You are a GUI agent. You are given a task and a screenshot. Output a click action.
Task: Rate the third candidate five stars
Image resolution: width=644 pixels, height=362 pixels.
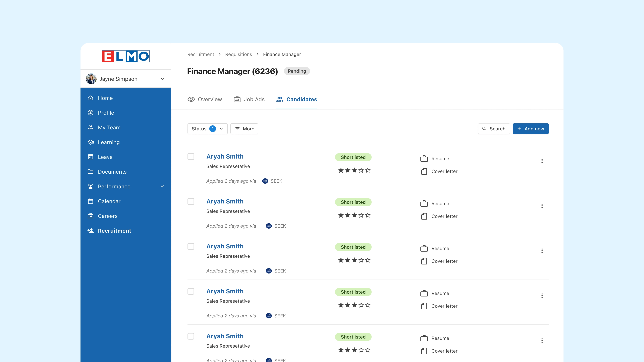pos(368,260)
